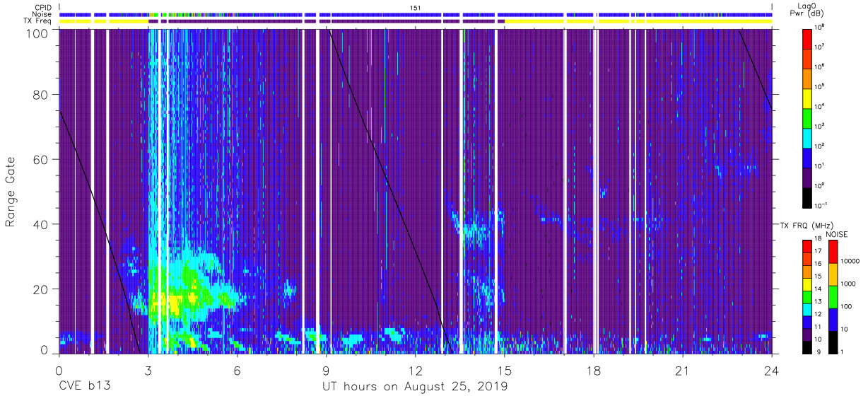868x401 pixels.
Task: Click x-axis tick label 21
Action: 683,370
